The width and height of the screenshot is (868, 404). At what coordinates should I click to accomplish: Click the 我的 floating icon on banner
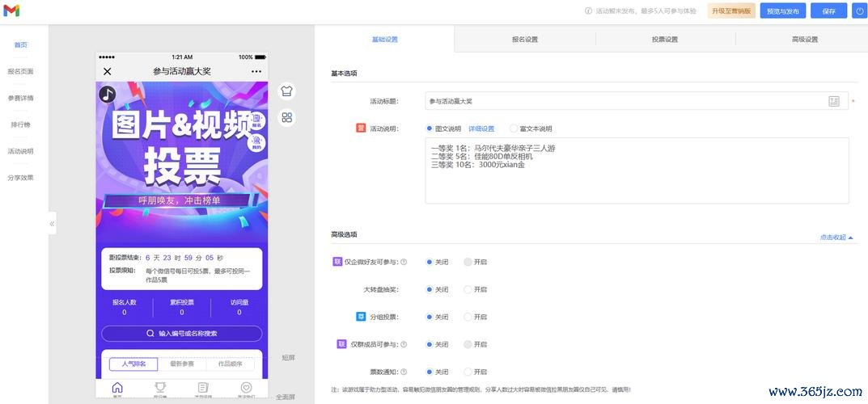(257, 143)
